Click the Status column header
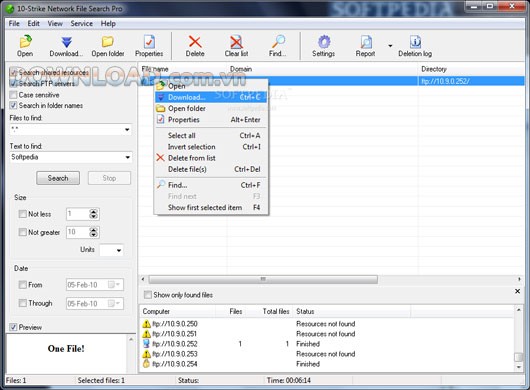 (x=352, y=311)
